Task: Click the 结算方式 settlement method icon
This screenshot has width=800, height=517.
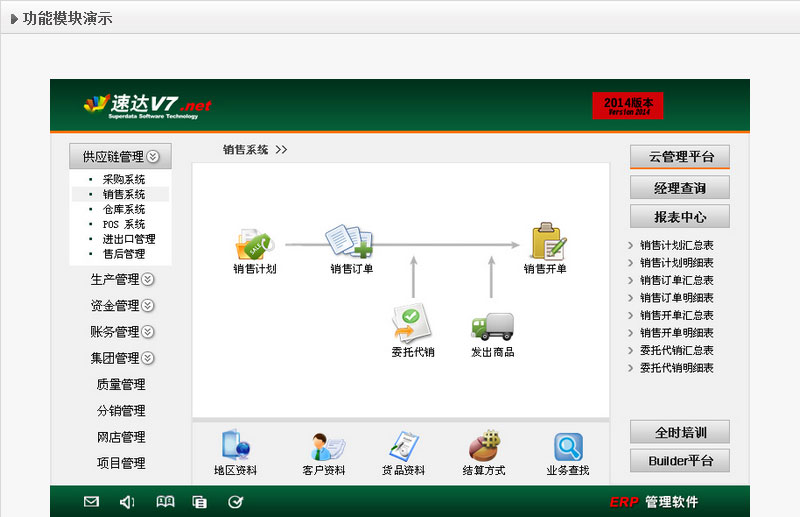Action: (x=484, y=446)
